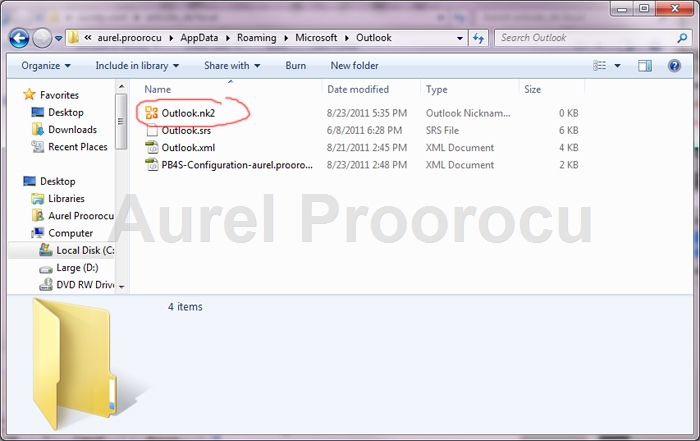This screenshot has height=441, width=700.
Task: Open Aurel Proorocu user folder
Action: tap(81, 216)
